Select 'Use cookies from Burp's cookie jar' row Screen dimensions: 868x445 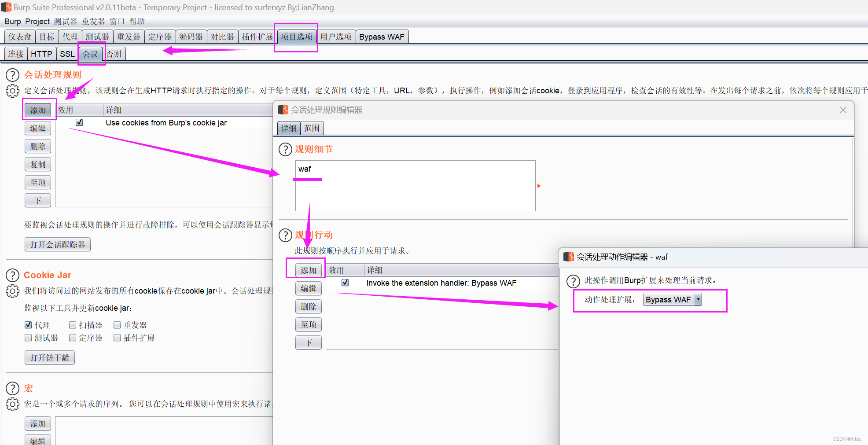164,123
